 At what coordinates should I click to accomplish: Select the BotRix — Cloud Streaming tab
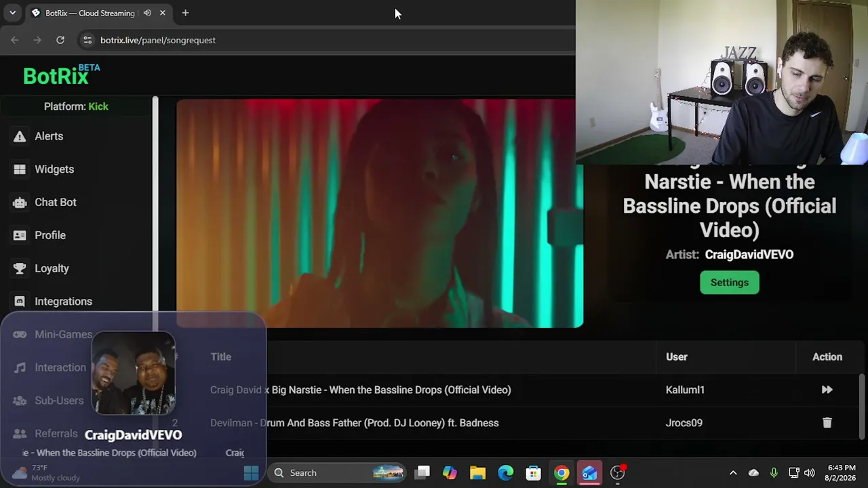pos(90,13)
